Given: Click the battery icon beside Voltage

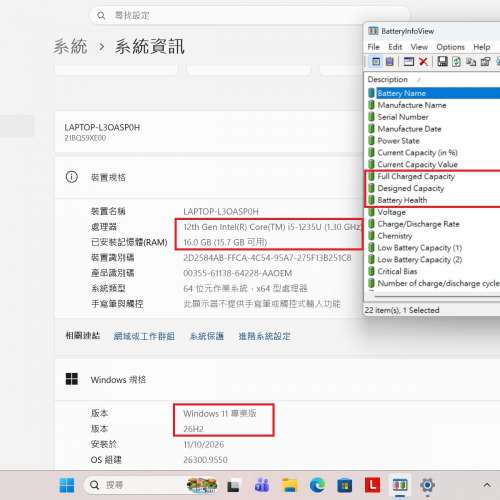Looking at the screenshot, I should click(x=371, y=212).
